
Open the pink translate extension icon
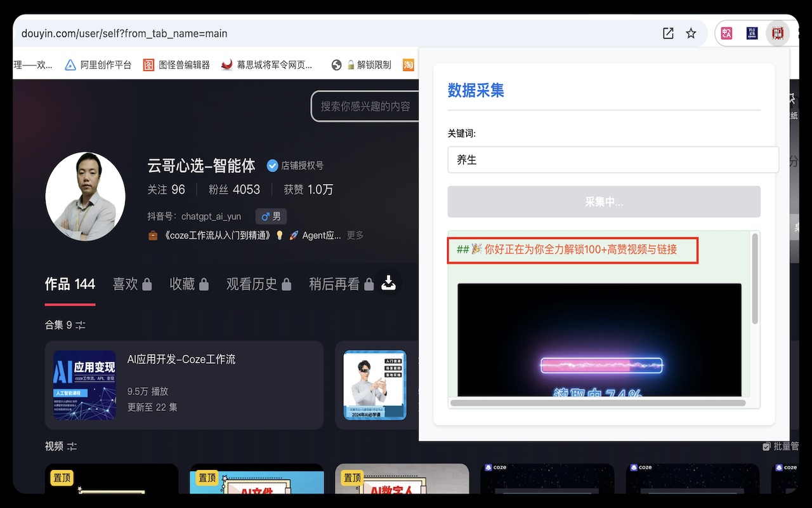point(726,33)
